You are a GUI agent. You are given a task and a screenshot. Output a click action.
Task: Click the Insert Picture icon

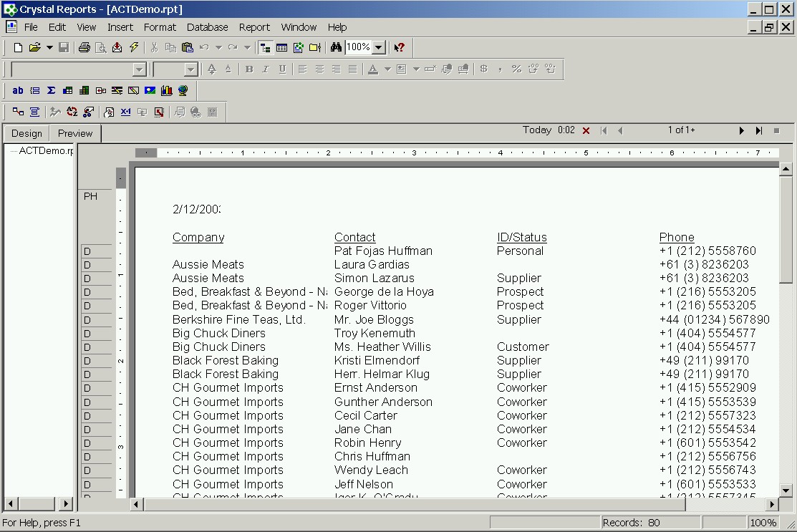(150, 90)
